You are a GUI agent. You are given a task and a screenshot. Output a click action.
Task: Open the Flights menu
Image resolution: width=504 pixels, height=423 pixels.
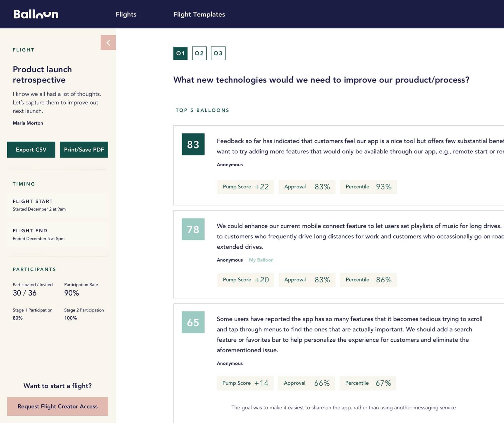(x=126, y=14)
